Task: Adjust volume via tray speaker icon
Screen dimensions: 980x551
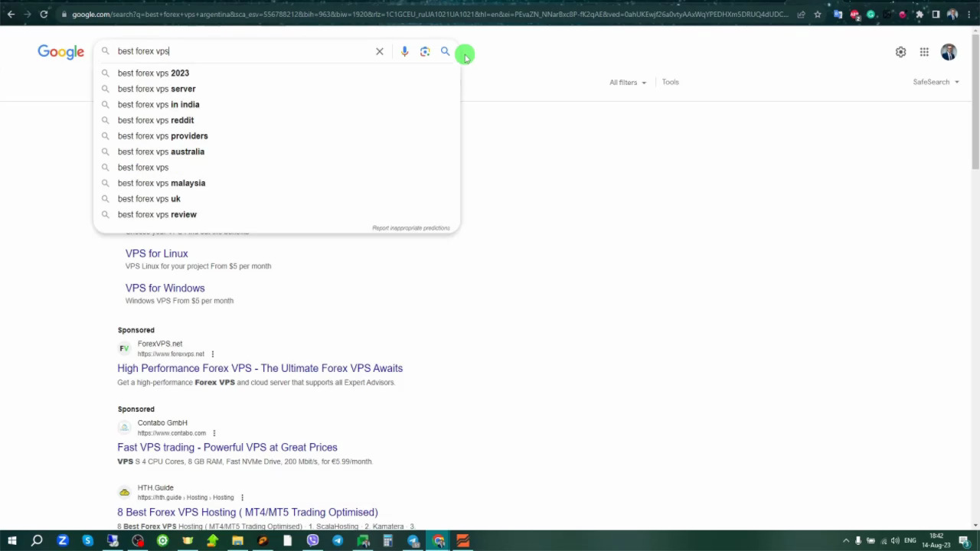Action: (x=895, y=541)
